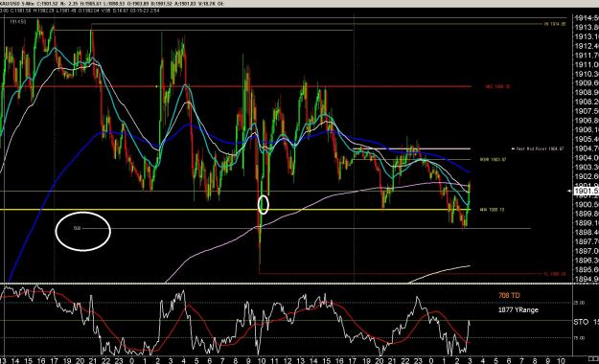Click the bottom-right red low level label
The image size is (599, 364).
(555, 274)
